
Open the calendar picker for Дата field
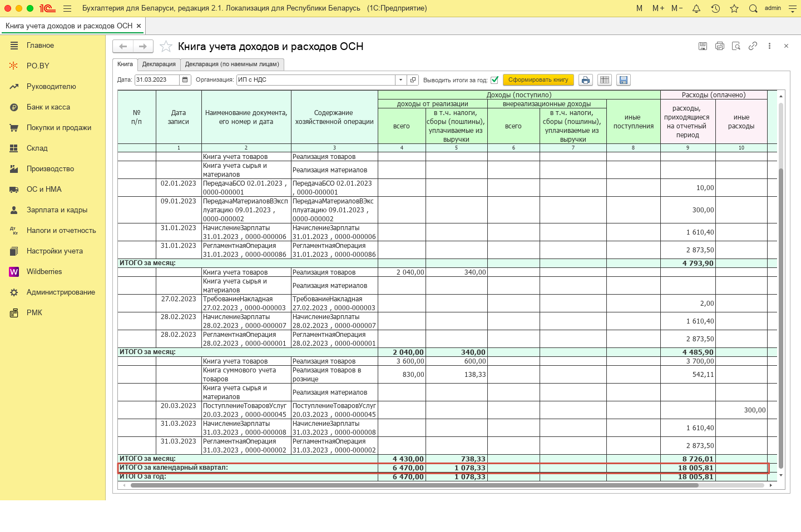tap(185, 80)
